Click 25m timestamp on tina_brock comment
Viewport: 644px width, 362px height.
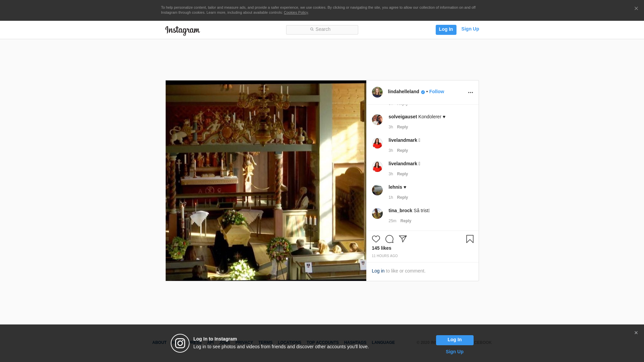pos(392,221)
